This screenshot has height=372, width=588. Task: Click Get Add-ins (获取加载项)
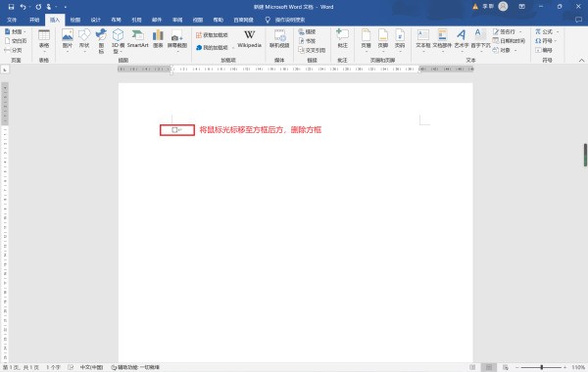(x=212, y=35)
